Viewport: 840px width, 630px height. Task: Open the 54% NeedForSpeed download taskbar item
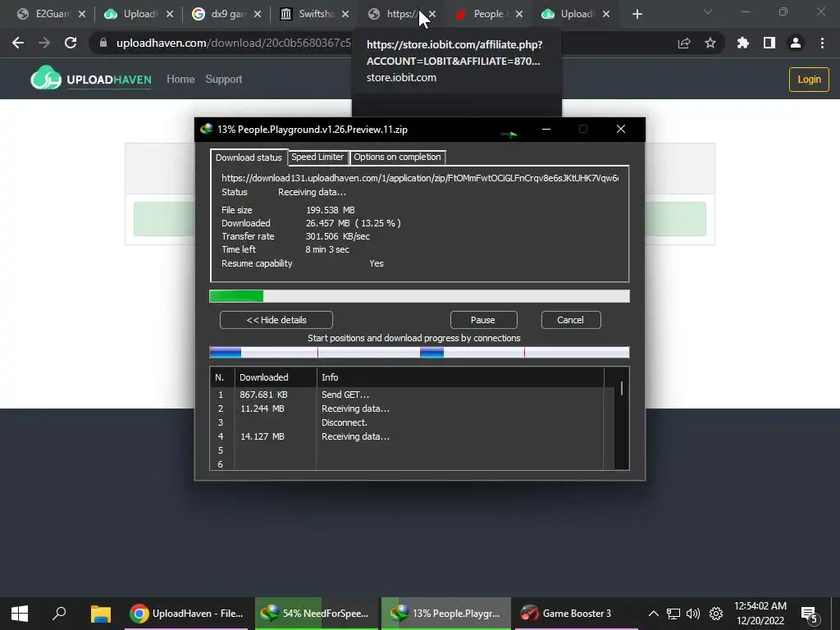tap(317, 614)
